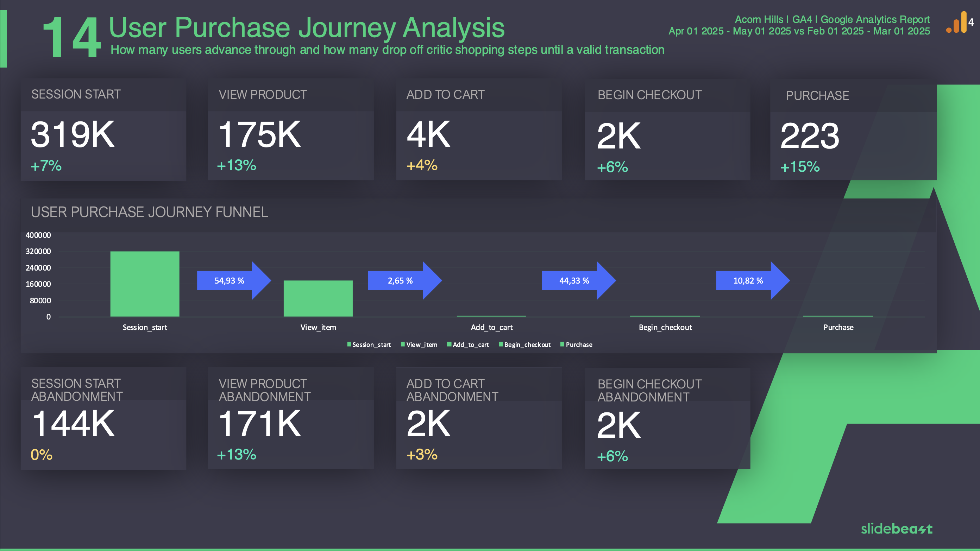Click the +4% change under 4K

422,165
